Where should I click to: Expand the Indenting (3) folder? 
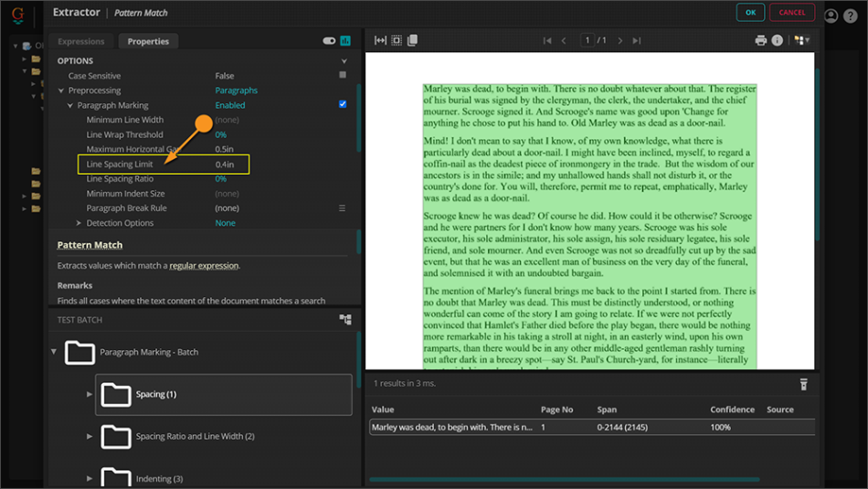coord(90,478)
